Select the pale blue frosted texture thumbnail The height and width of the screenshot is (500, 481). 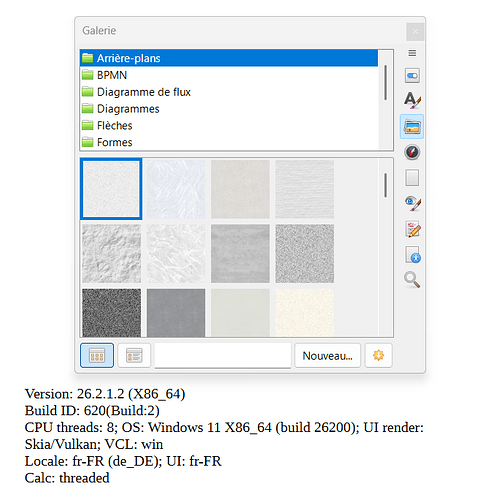click(x=176, y=189)
